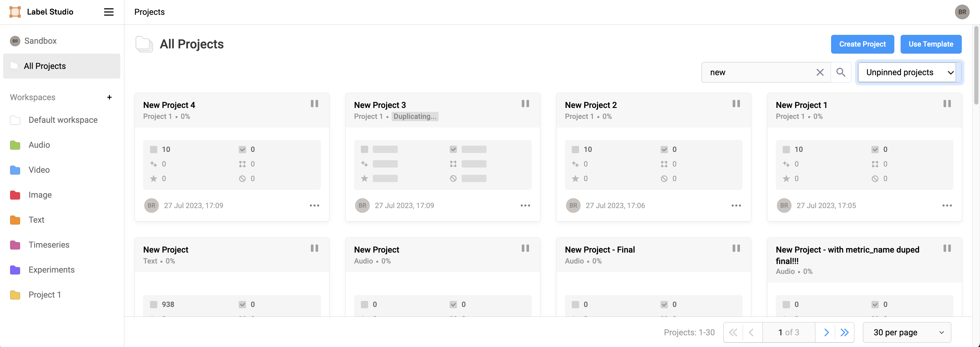
Task: Click the BR user avatar in top right
Action: [962, 12]
